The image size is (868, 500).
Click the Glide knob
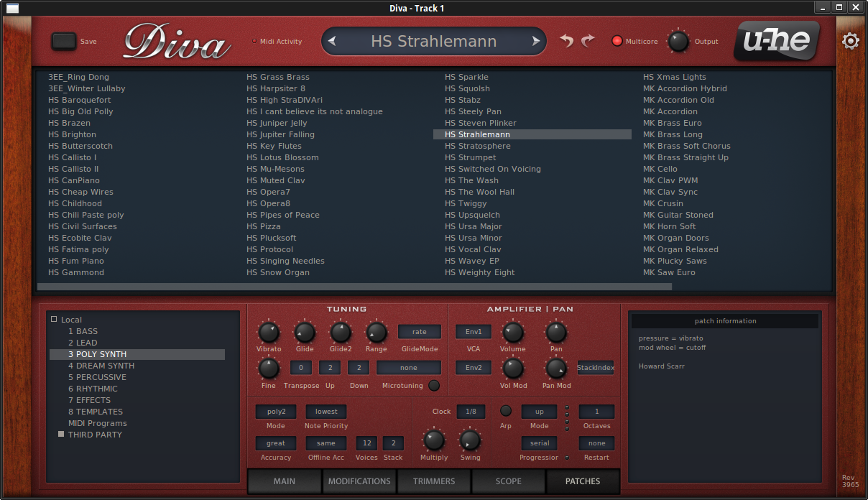tap(305, 332)
